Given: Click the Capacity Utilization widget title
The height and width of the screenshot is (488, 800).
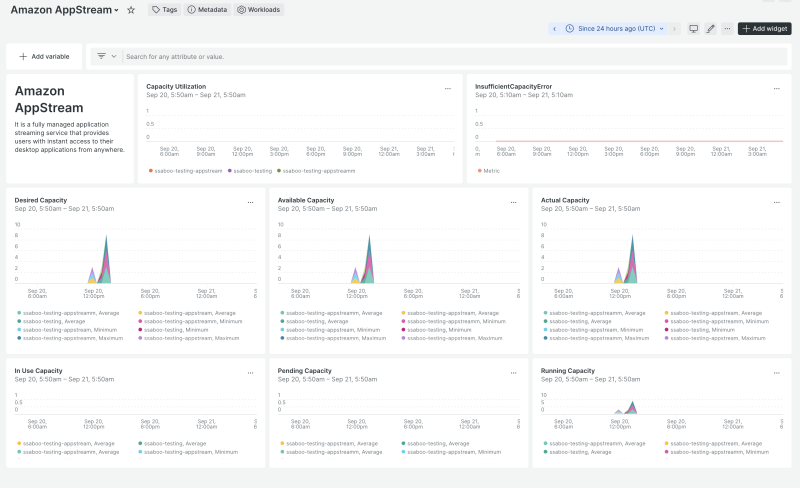Looking at the screenshot, I should [x=176, y=86].
